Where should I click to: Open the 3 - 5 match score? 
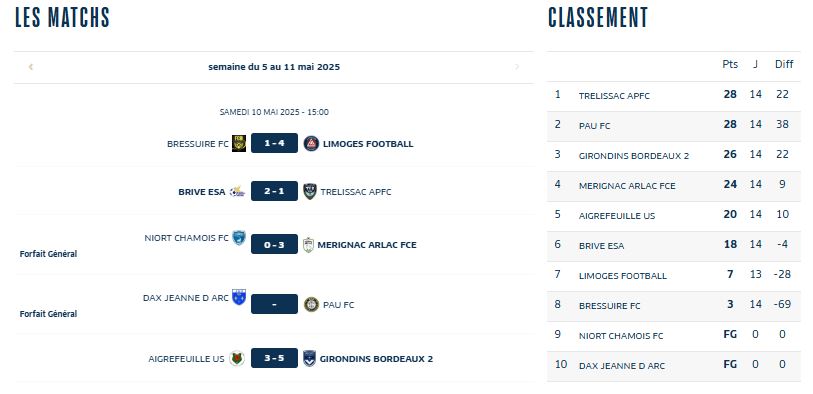274,358
